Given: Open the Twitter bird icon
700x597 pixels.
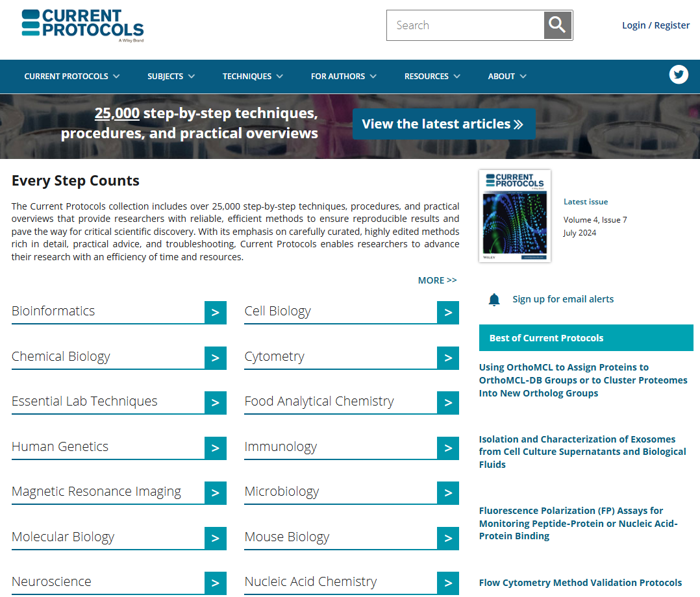Looking at the screenshot, I should tap(678, 75).
